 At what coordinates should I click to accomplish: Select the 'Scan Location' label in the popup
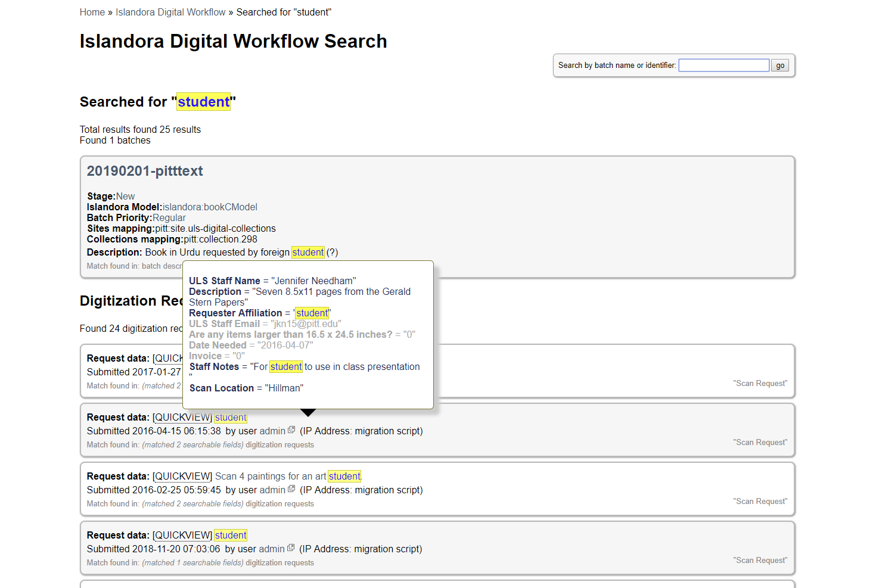[x=222, y=388]
